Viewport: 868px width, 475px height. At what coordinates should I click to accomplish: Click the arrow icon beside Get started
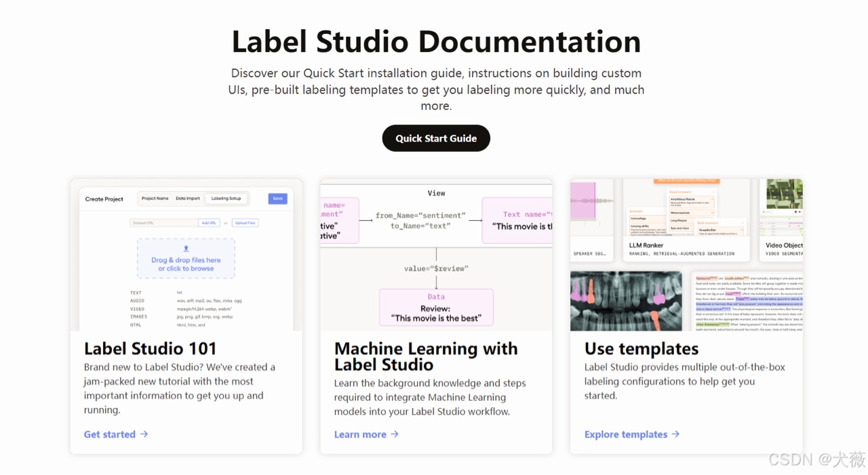(x=144, y=434)
